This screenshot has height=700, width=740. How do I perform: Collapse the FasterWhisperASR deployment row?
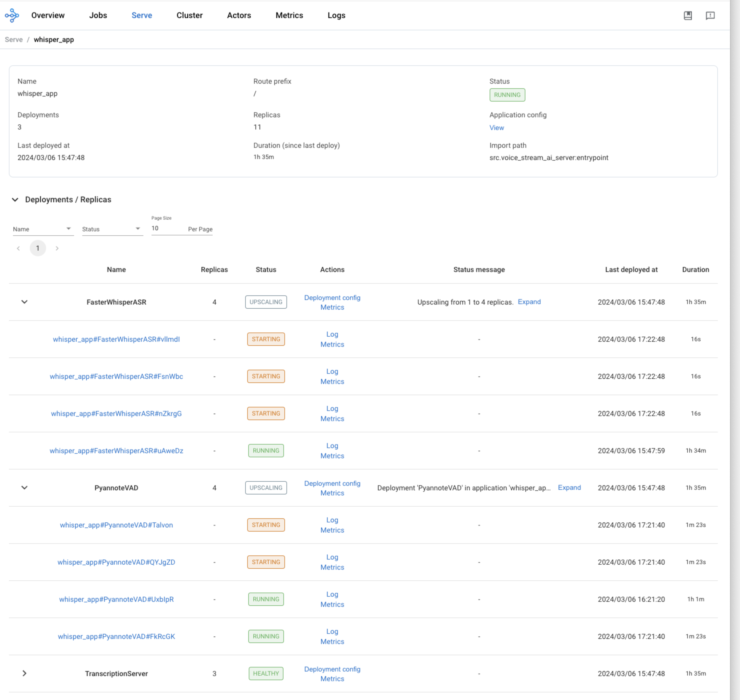[24, 302]
